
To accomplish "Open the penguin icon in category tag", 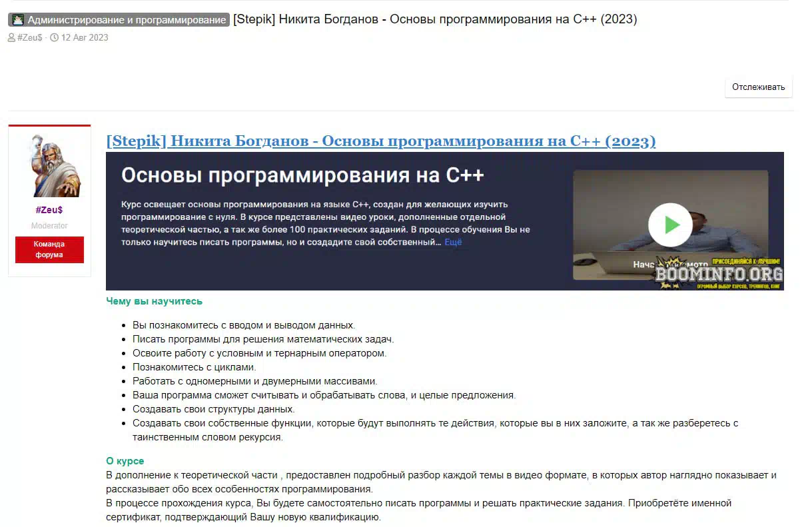I will click(x=18, y=20).
